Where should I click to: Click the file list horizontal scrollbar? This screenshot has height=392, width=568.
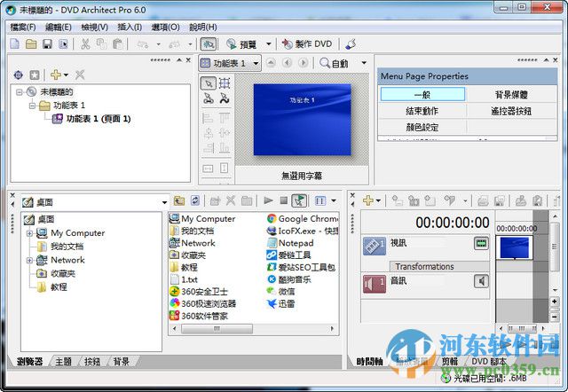point(252,329)
